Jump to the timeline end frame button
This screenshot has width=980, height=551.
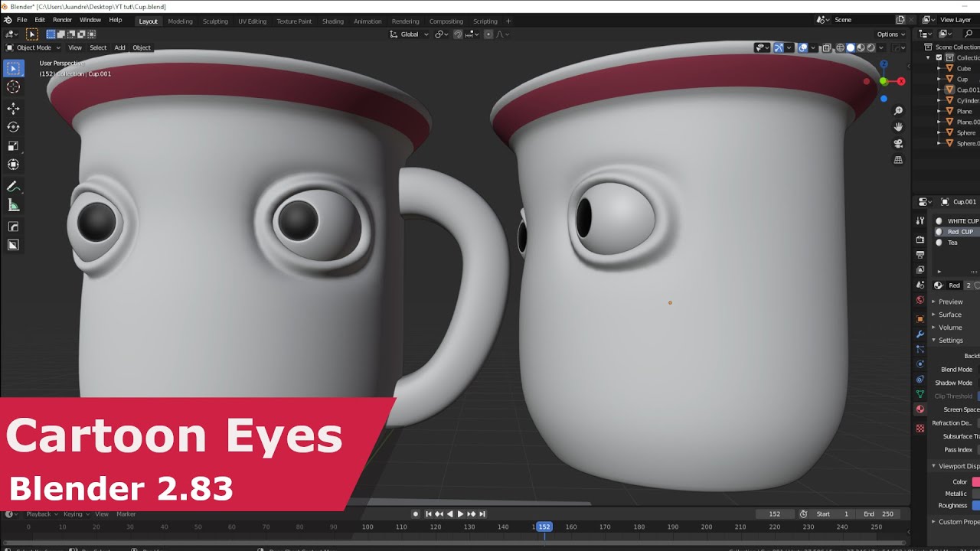point(482,514)
